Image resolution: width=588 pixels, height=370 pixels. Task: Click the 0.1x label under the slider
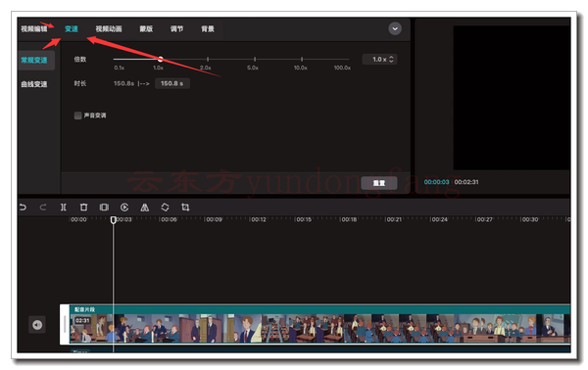click(120, 68)
